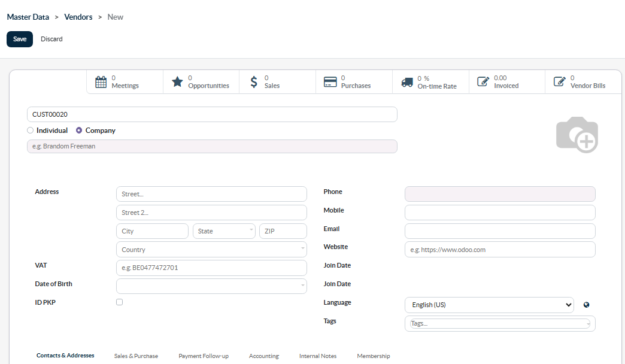Open the Date of Birth dropdown
Viewport: 625px width, 364px height.
click(x=212, y=286)
